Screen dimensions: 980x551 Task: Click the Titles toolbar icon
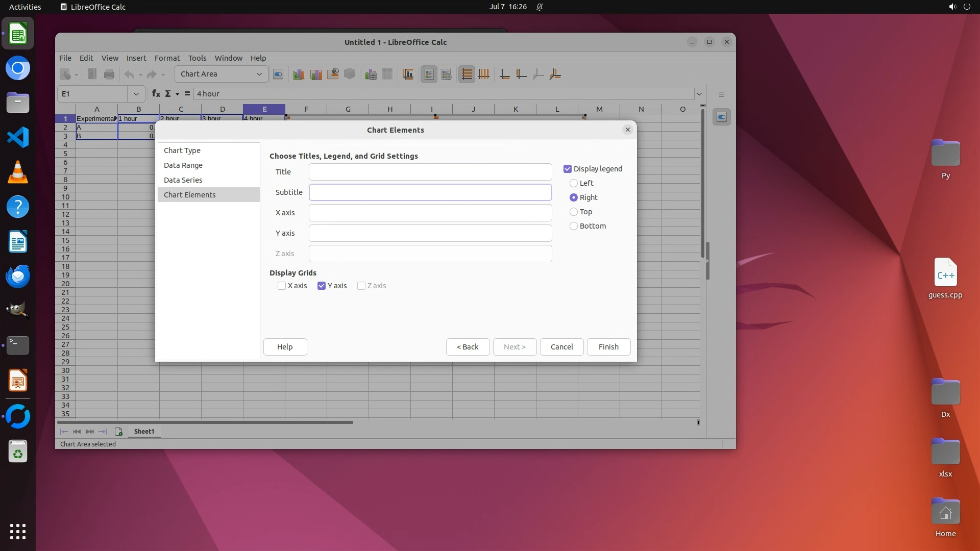coord(408,74)
